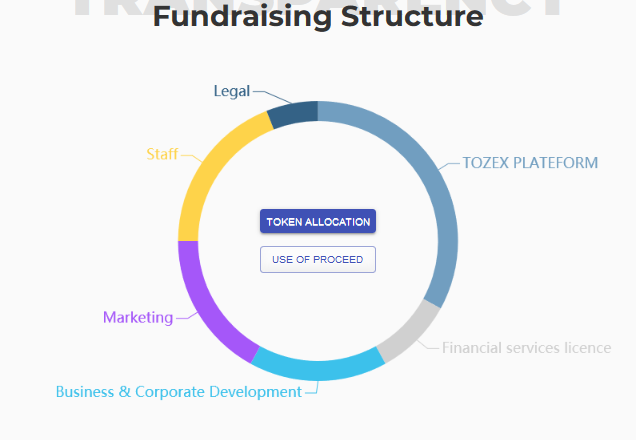Click the Fundraising Structure heading
This screenshot has width=636, height=440.
coord(318,16)
